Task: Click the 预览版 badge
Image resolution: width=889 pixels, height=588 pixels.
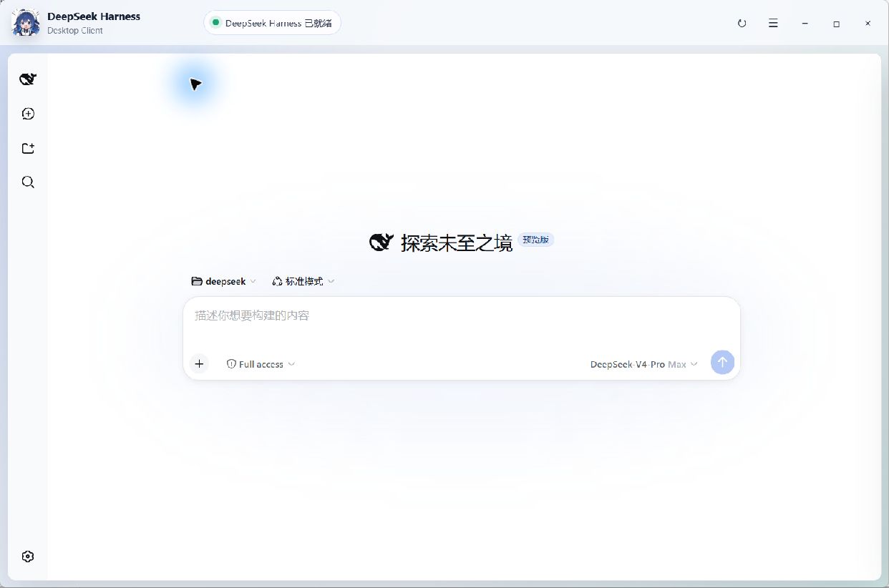Action: tap(536, 240)
